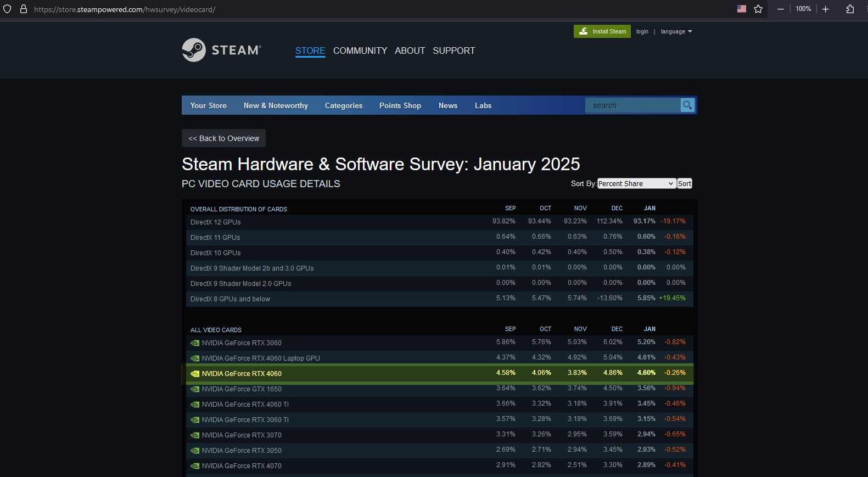Click the -19.17% change for DirectX 12
This screenshot has height=477, width=868.
point(673,221)
